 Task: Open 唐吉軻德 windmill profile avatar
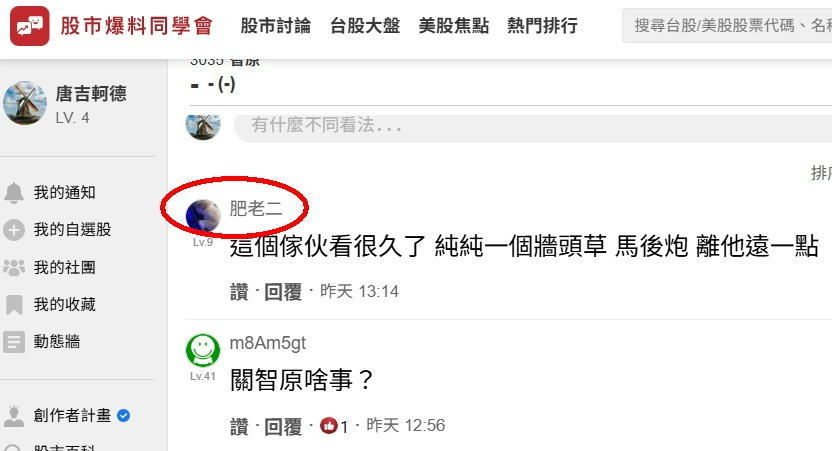pos(25,103)
